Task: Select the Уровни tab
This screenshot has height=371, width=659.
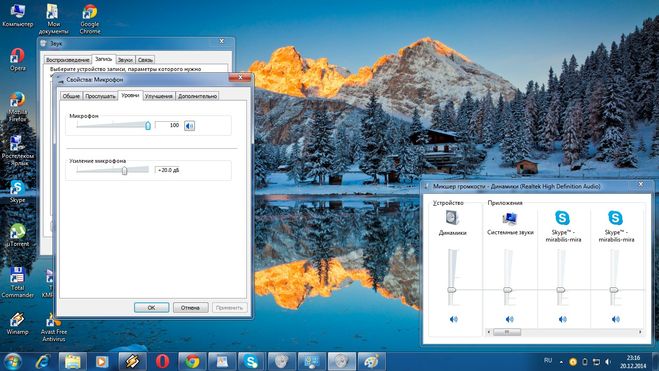Action: coord(130,95)
